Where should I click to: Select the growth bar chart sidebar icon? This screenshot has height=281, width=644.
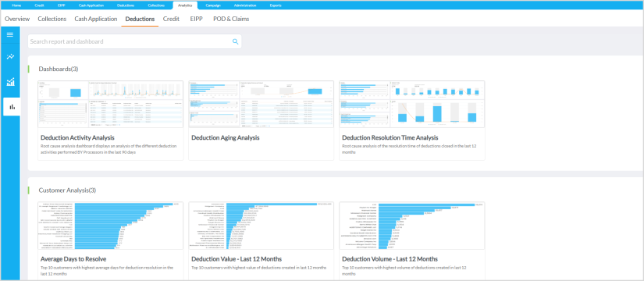pos(10,82)
